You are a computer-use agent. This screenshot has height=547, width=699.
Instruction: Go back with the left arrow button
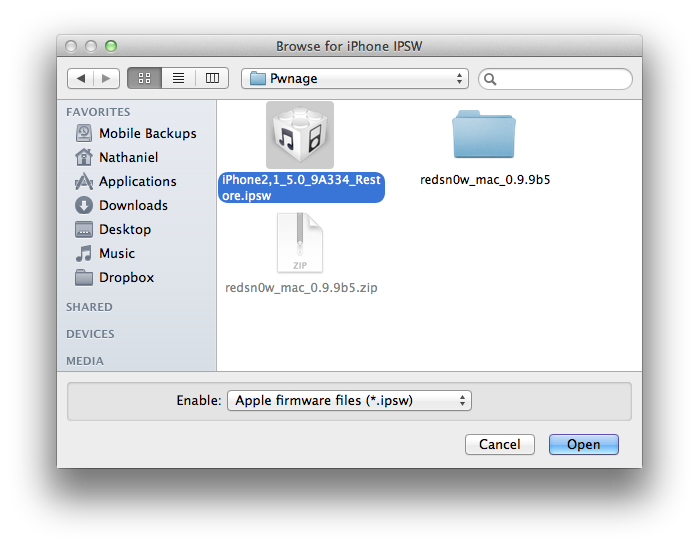click(81, 78)
